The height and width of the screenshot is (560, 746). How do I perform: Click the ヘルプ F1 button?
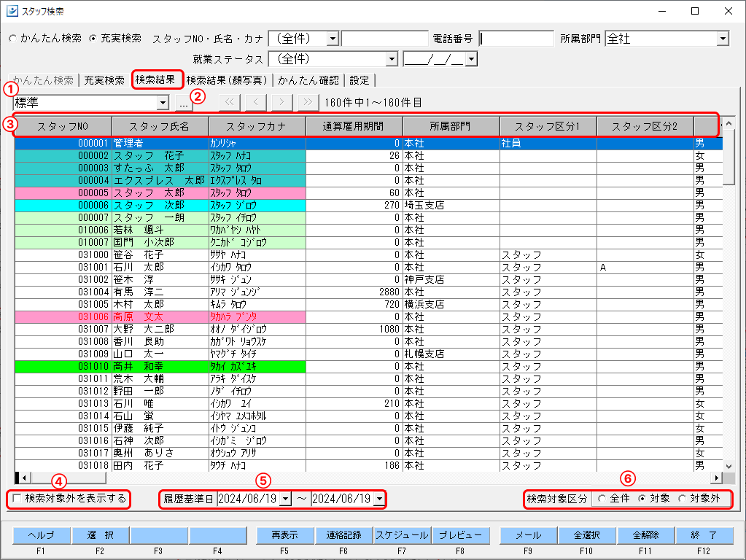point(42,535)
